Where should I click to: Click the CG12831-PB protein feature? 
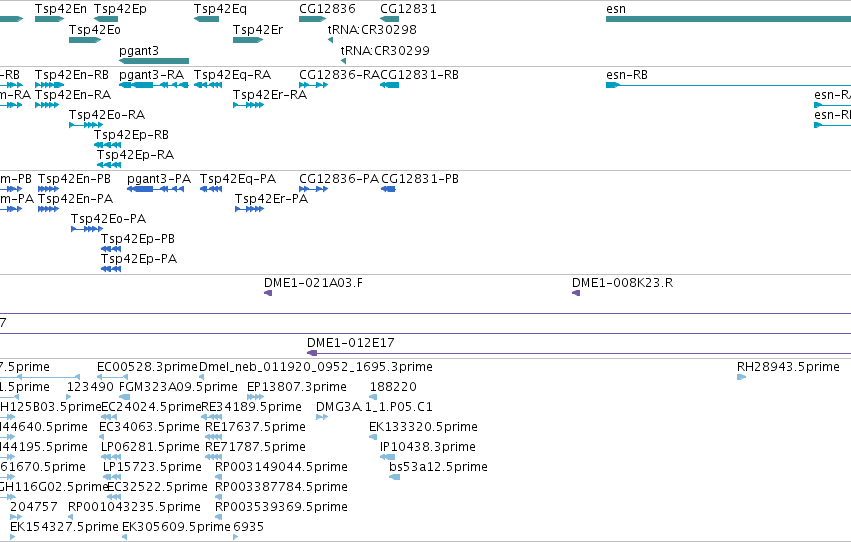[388, 189]
